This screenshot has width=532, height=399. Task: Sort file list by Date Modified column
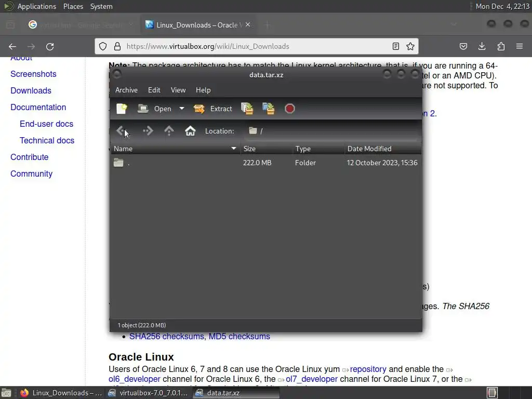383,149
